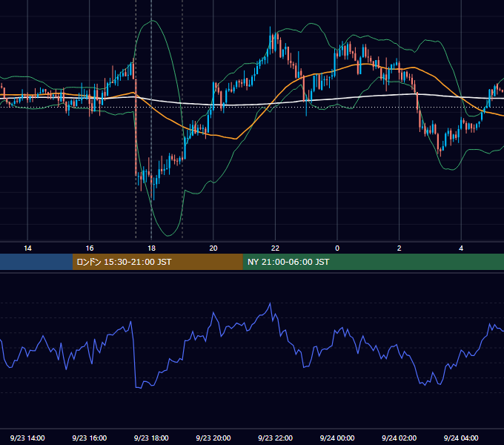Click the NY 21:00-06:00 JST session bar

(373, 262)
